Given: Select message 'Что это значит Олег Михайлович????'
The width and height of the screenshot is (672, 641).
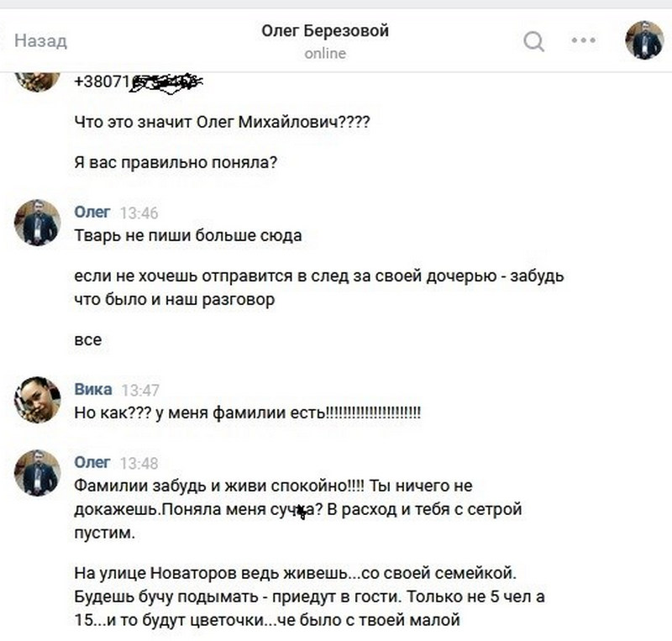Looking at the screenshot, I should coord(222,122).
